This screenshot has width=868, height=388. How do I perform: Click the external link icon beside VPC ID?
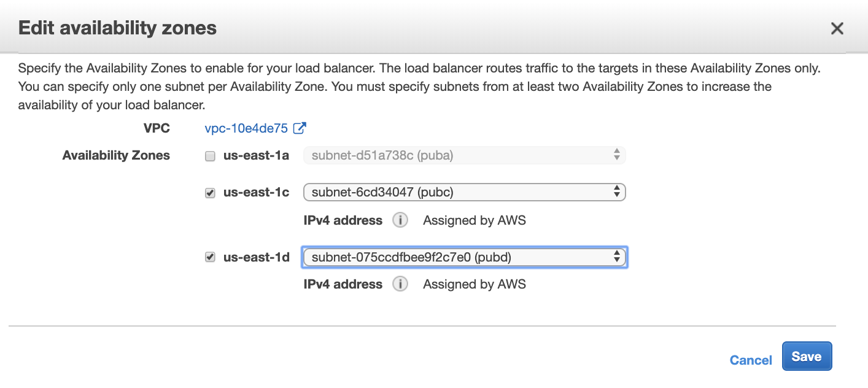tap(300, 128)
